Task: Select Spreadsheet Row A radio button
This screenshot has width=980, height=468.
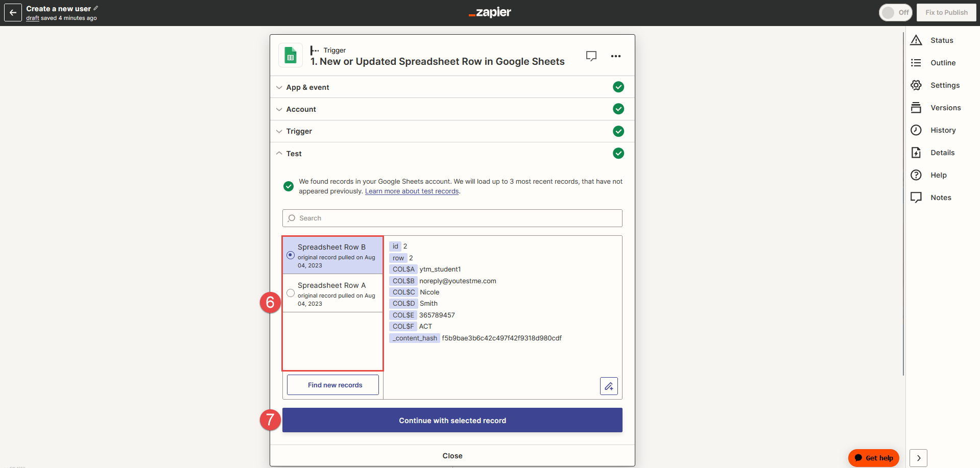Action: click(291, 293)
